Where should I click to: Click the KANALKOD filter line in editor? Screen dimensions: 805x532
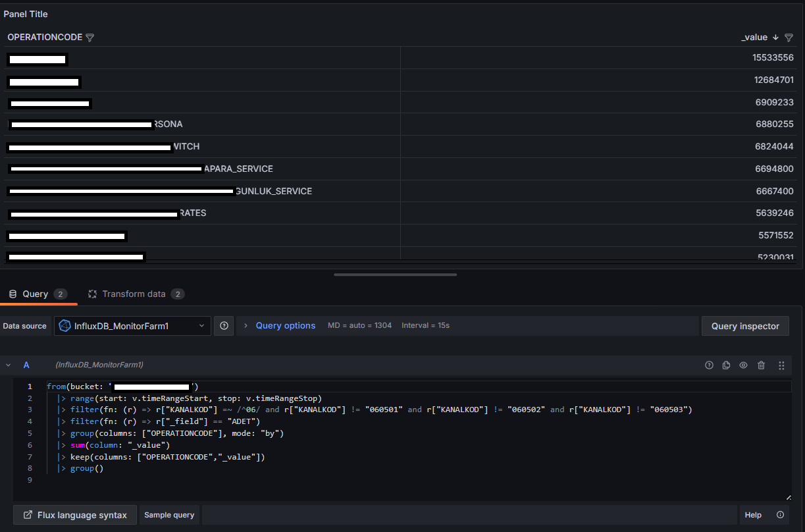click(375, 410)
